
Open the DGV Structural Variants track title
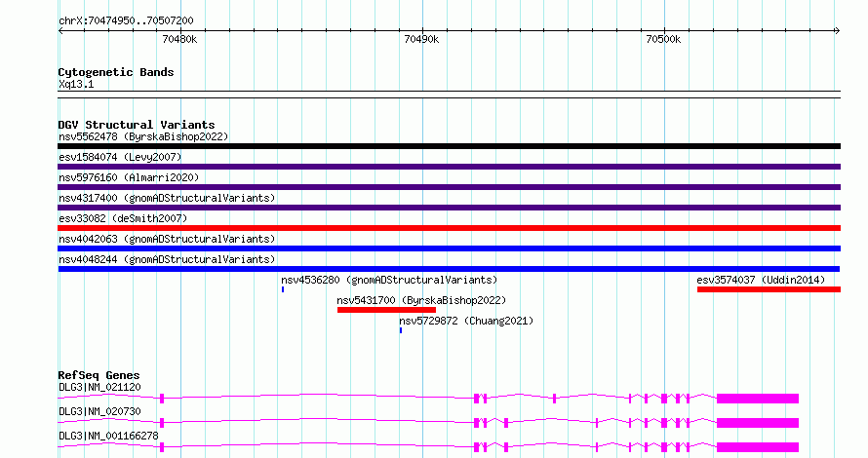[137, 125]
